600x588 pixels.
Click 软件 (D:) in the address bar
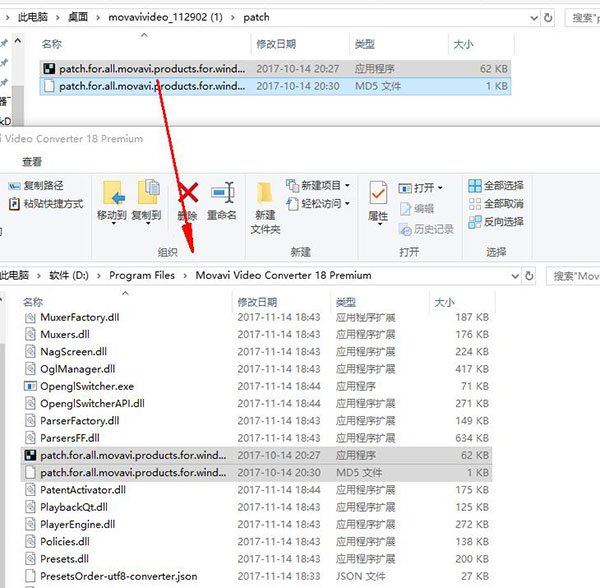pyautogui.click(x=69, y=275)
